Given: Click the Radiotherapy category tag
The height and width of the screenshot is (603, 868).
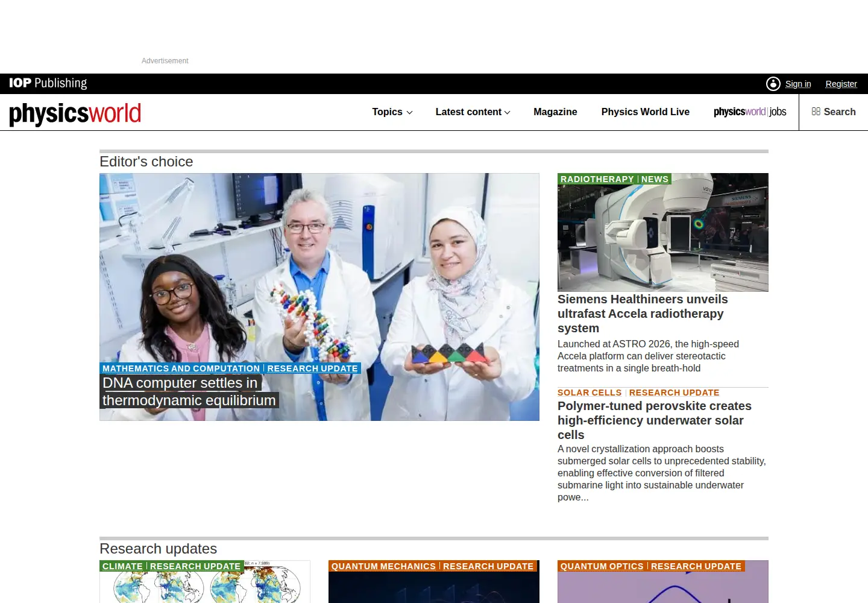Looking at the screenshot, I should (597, 179).
